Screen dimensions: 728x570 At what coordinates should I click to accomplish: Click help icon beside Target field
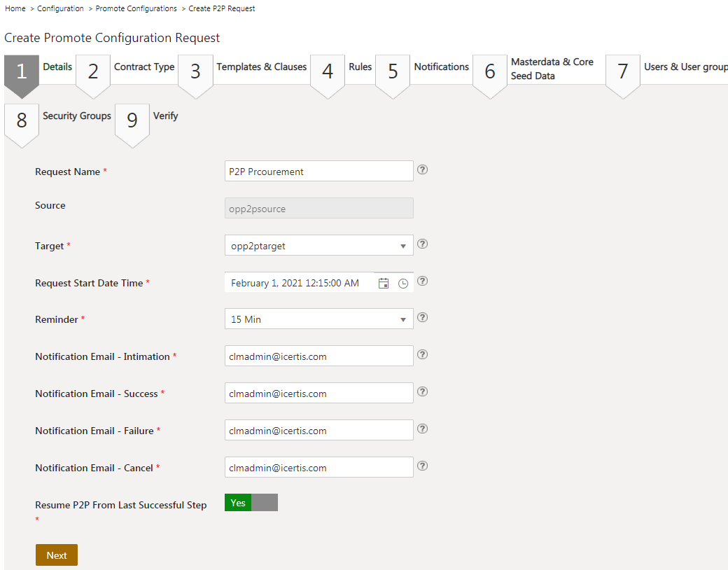click(422, 244)
